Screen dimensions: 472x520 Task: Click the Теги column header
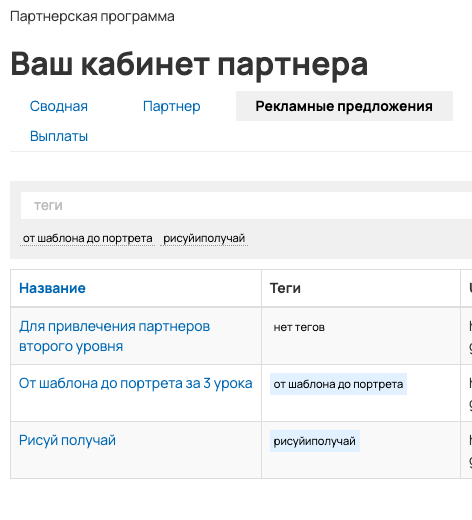(285, 288)
